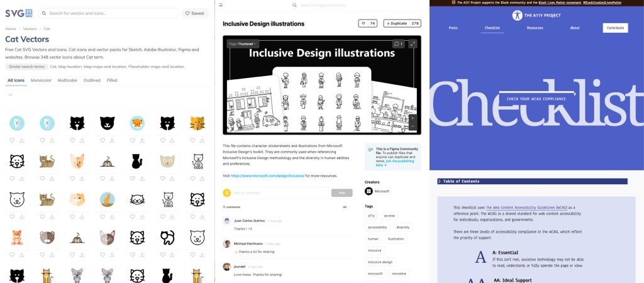The image size is (644, 283).
Task: Select the Outlined icons tab
Action: click(x=92, y=80)
